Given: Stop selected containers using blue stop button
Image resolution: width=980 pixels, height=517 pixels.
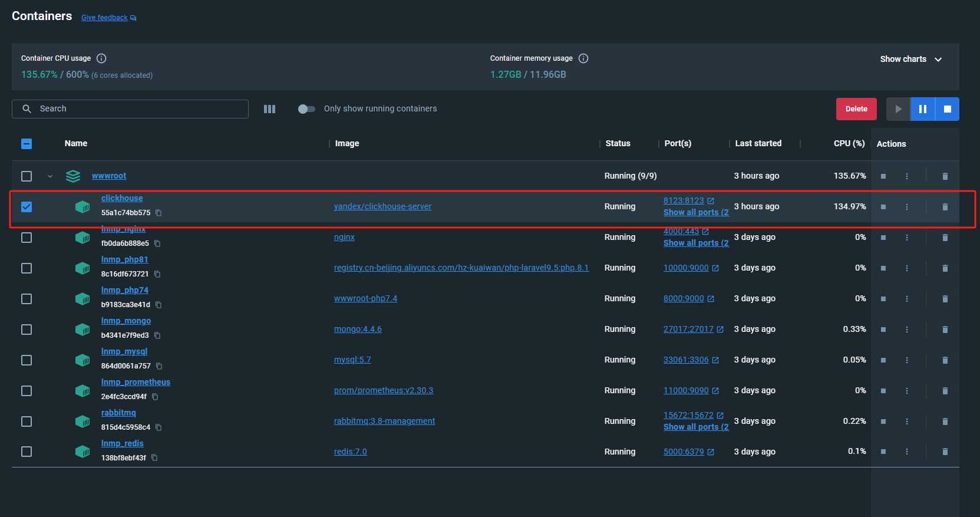Looking at the screenshot, I should pyautogui.click(x=948, y=109).
